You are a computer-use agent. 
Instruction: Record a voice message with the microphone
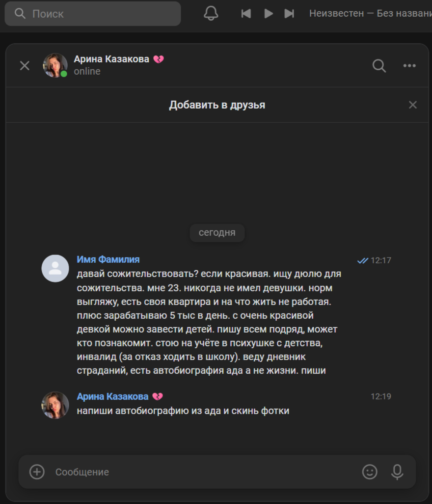[397, 472]
